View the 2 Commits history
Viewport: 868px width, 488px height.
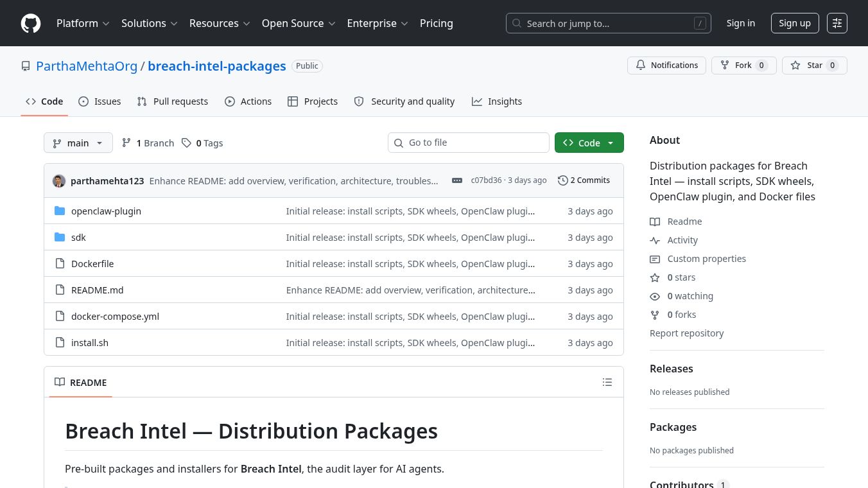[x=584, y=180]
